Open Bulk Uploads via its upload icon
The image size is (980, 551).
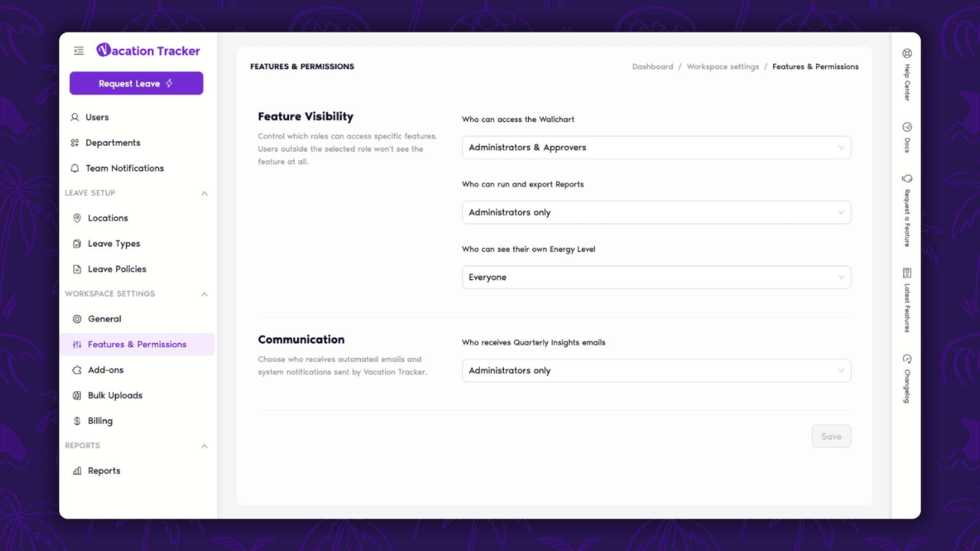pos(77,395)
